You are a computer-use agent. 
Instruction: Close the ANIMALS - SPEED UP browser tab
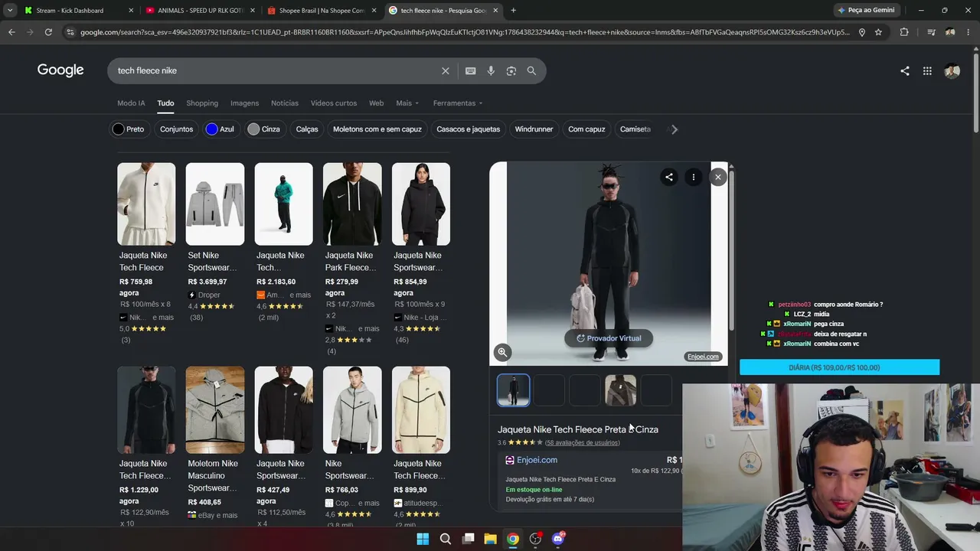252,11
